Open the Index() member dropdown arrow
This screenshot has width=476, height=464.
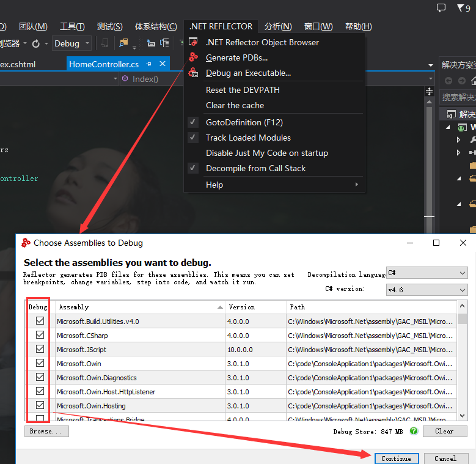[x=430, y=79]
